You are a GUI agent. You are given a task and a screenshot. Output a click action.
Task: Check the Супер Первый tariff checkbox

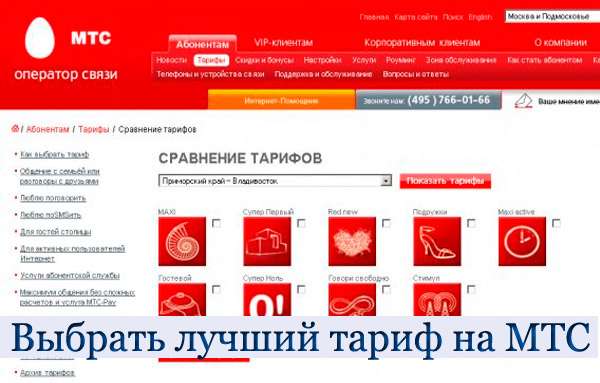(302, 223)
